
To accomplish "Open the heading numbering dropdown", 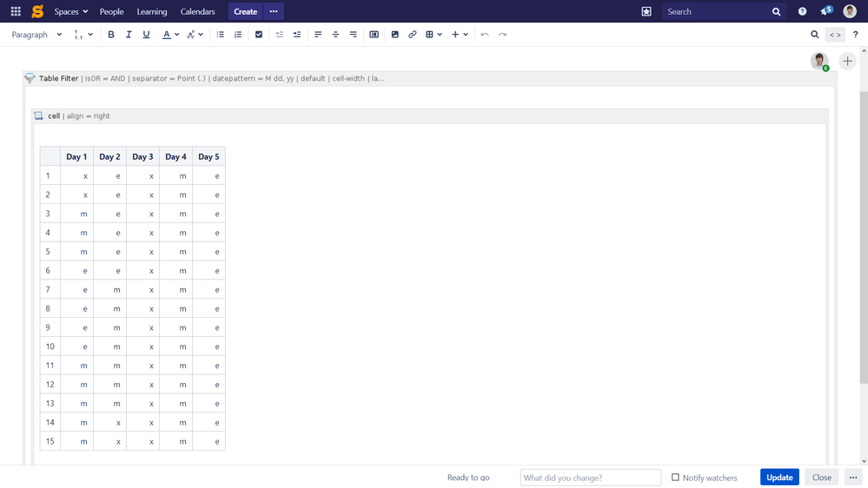I will (x=83, y=35).
